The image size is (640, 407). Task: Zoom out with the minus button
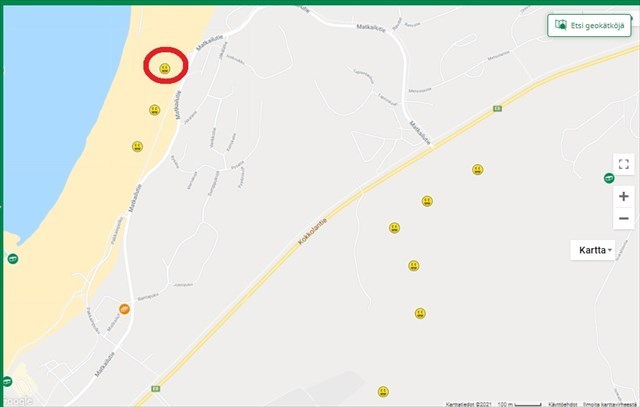point(624,218)
